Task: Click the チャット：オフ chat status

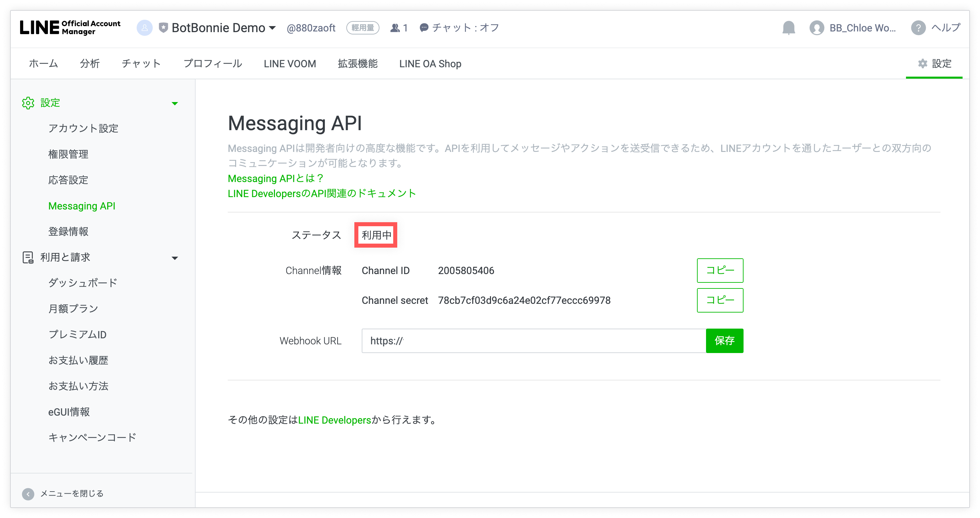Action: [459, 28]
